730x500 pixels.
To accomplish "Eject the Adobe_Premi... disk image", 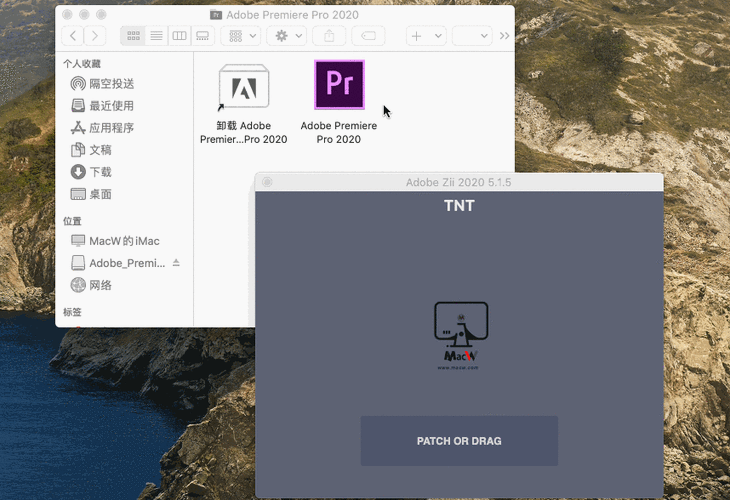I will [x=176, y=263].
